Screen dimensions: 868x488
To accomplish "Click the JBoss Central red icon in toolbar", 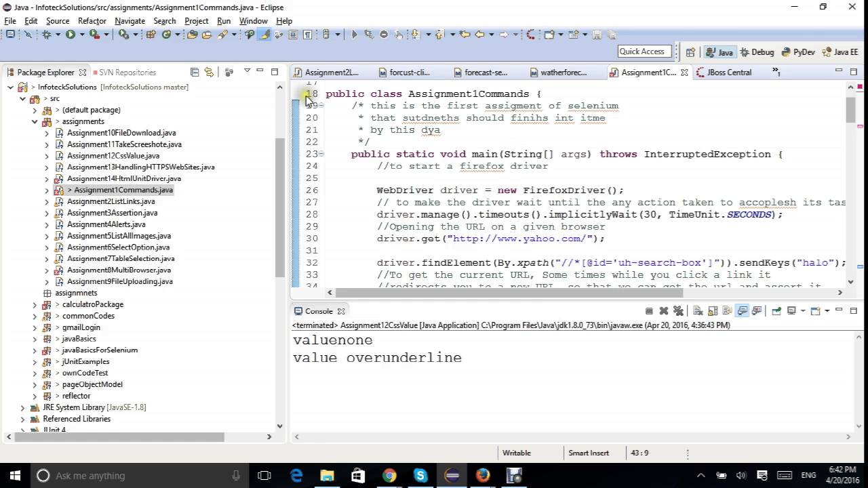I will (531, 34).
